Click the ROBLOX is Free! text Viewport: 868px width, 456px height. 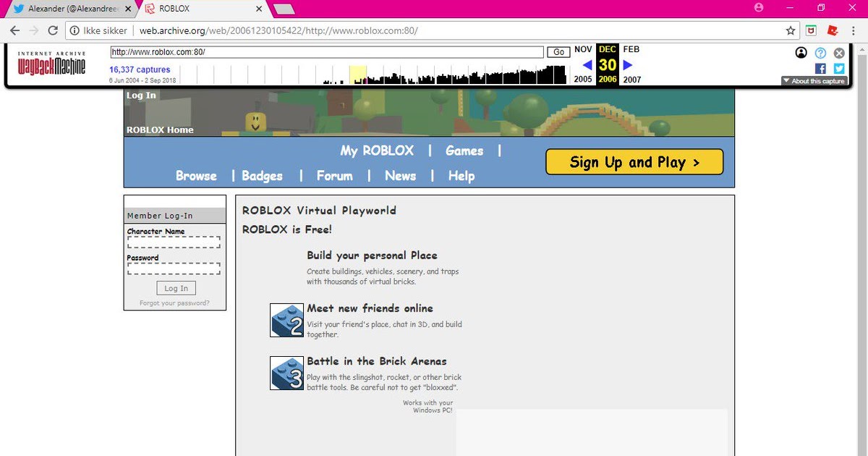click(x=287, y=229)
